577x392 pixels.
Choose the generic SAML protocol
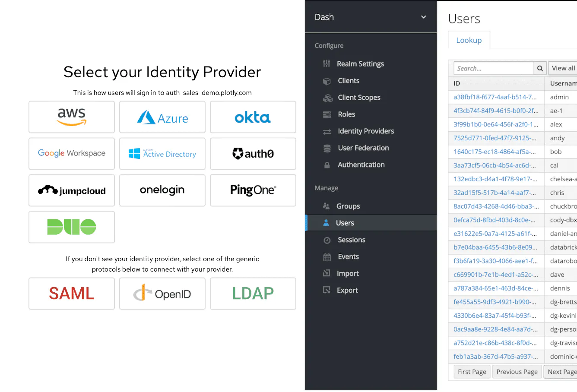[x=72, y=294]
